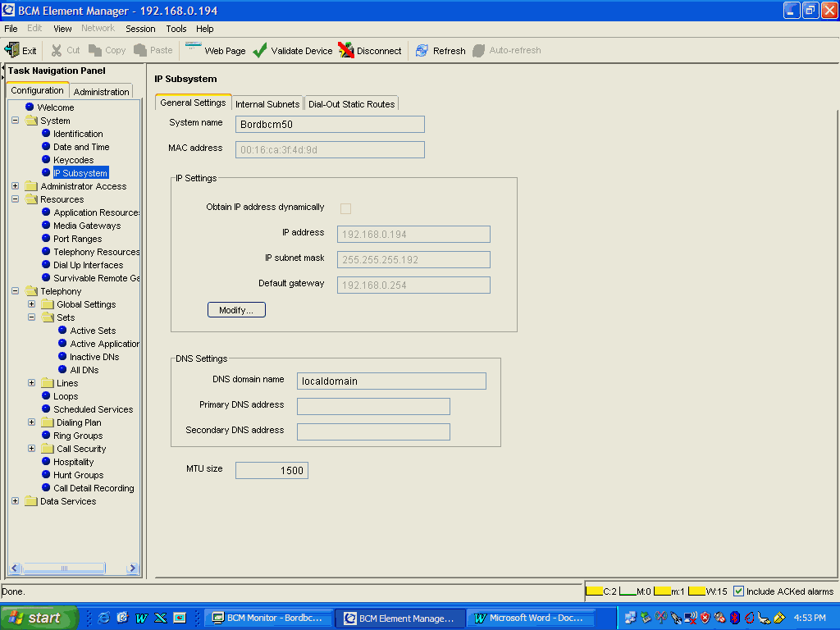This screenshot has height=630, width=840.
Task: Expand the Lines tree node
Action: tap(32, 383)
